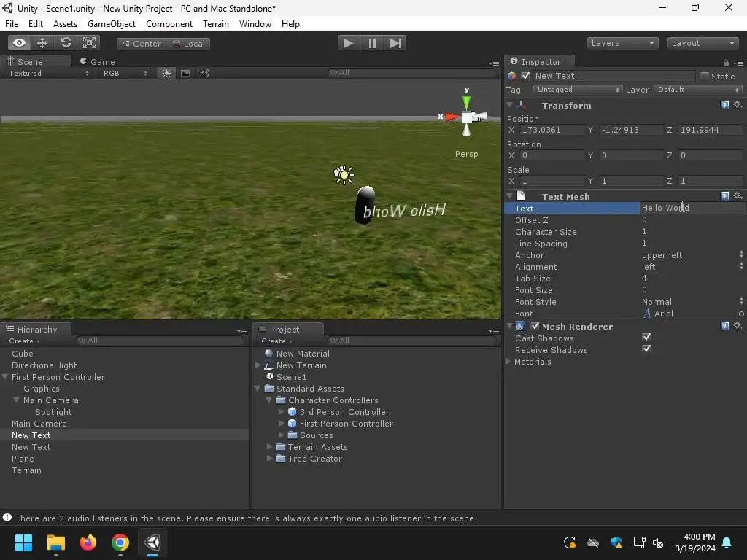
Task: Open Chrome from the Windows taskbar
Action: click(x=120, y=542)
